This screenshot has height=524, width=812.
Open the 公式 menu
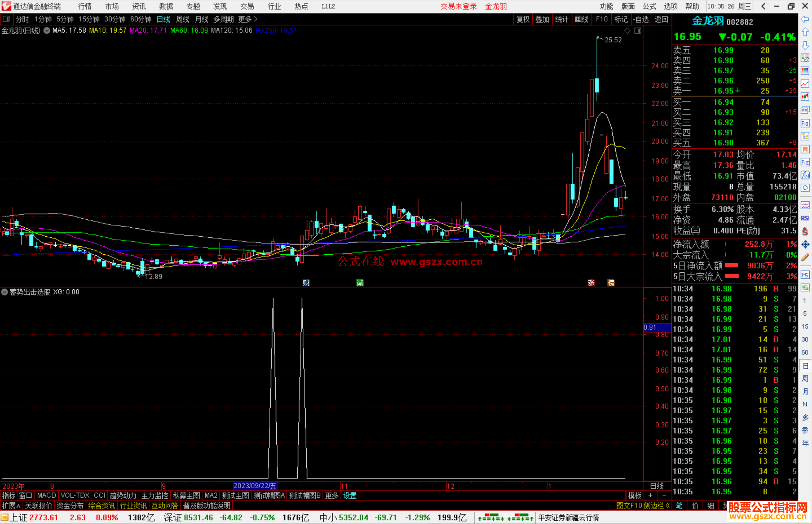(649, 6)
